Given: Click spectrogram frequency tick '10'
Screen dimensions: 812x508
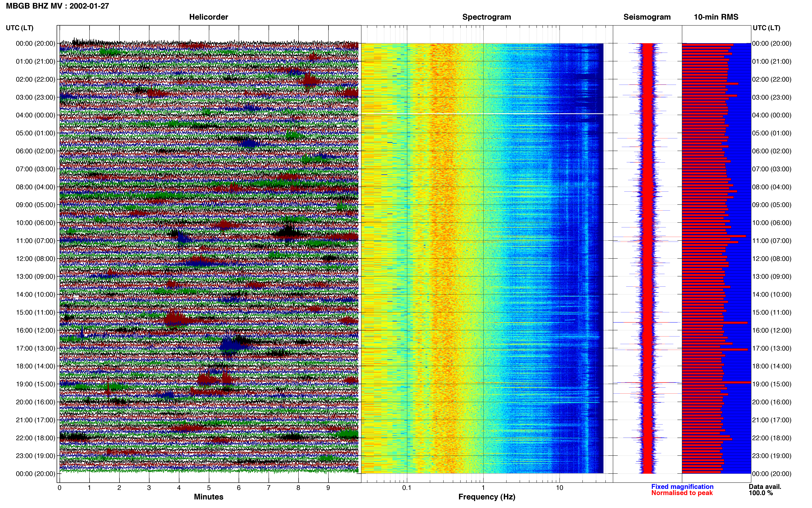Looking at the screenshot, I should click(559, 487).
